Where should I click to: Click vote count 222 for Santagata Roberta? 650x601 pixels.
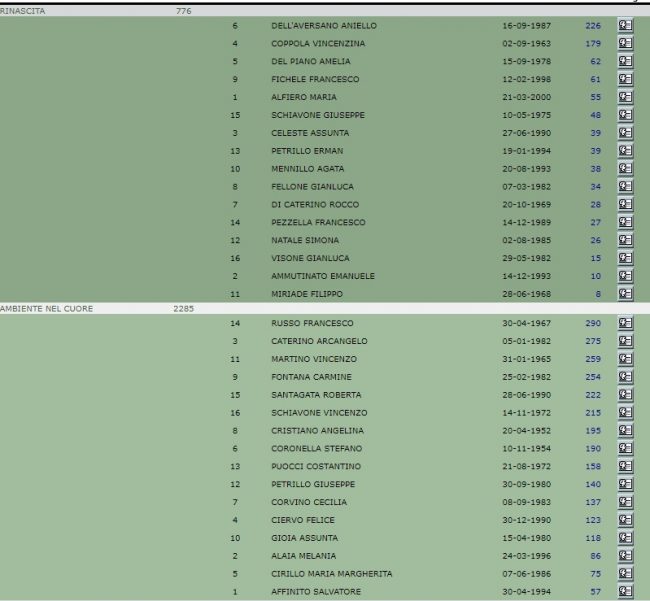(592, 395)
